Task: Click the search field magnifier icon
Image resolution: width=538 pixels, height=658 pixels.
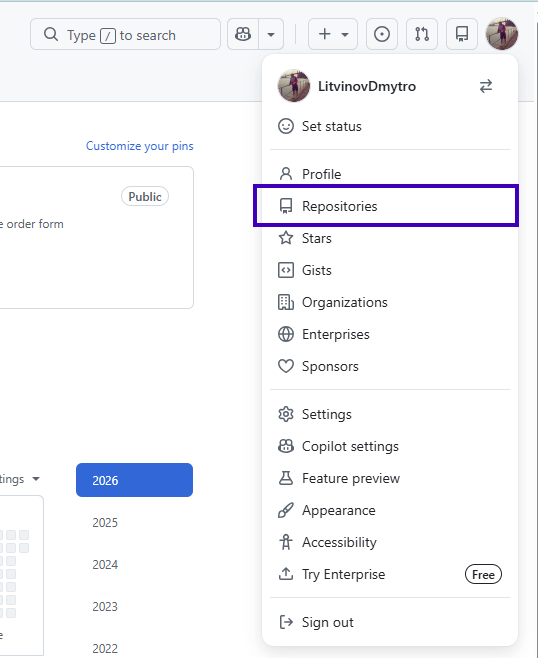Action: 51,34
